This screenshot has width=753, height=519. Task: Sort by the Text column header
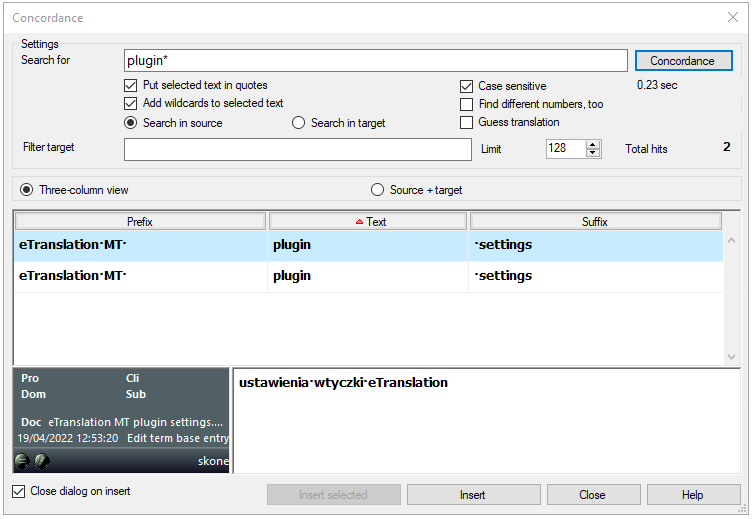click(368, 222)
